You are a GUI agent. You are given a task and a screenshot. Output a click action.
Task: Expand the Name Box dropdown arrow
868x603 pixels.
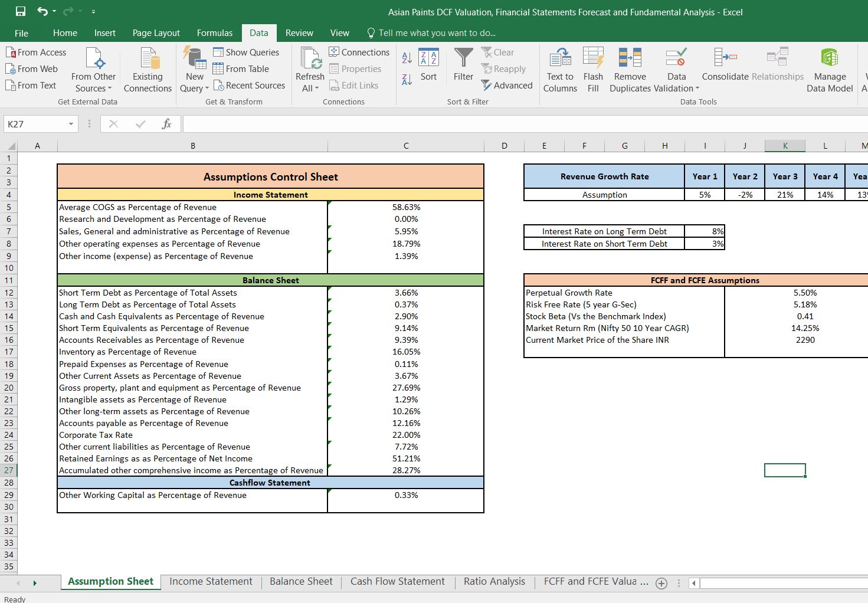[71, 124]
